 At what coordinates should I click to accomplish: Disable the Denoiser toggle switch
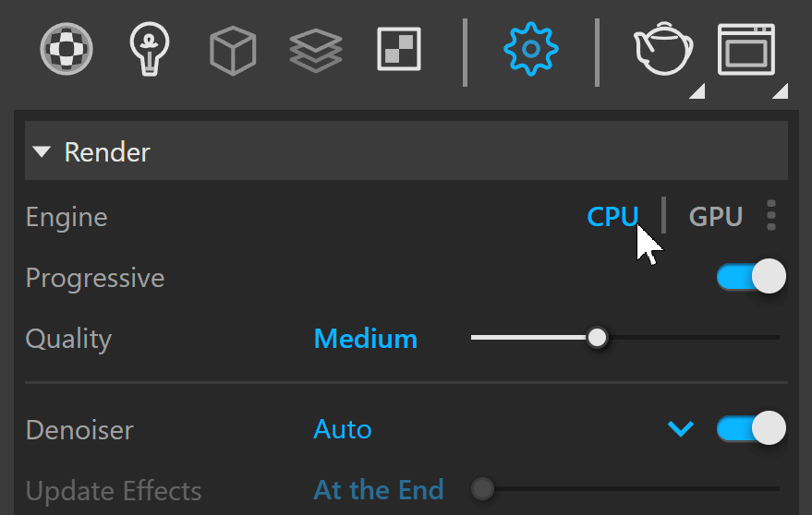pos(751,428)
